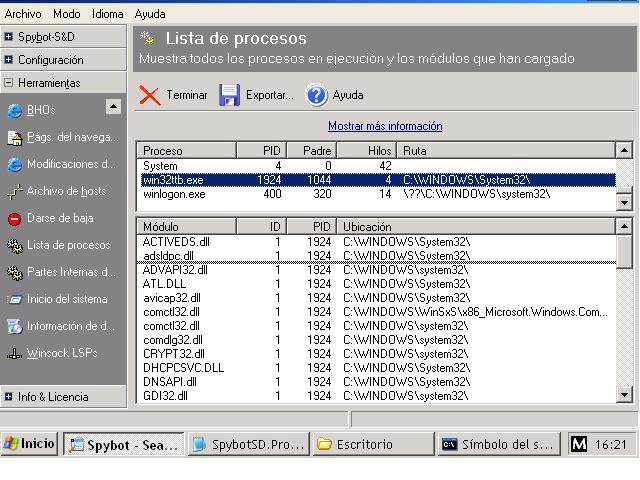Select the ATL.DLL module row
The width and height of the screenshot is (640, 480).
pyautogui.click(x=376, y=284)
